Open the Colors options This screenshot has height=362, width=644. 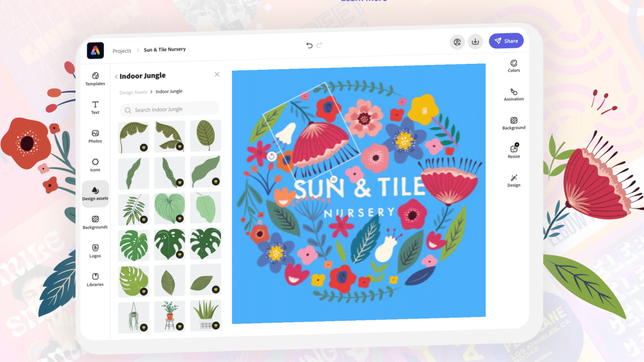514,66
